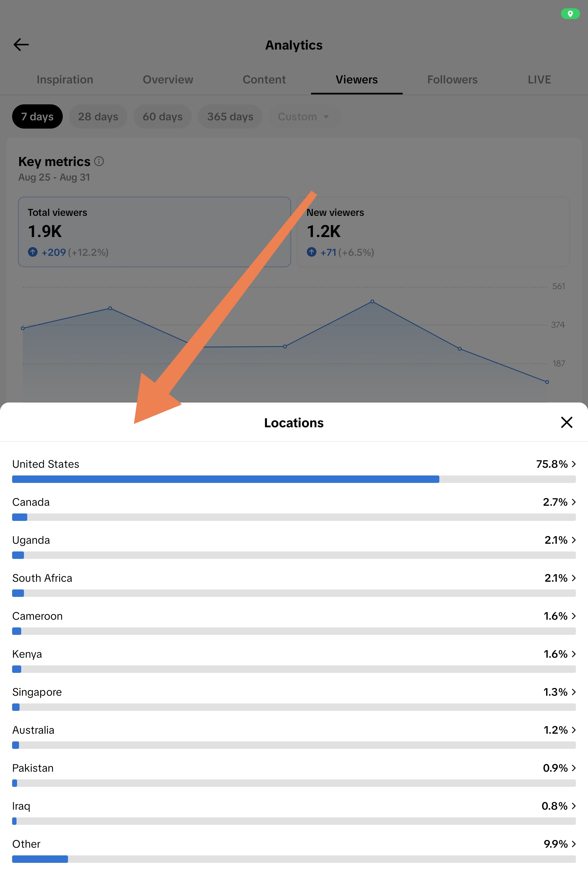Screen dimensions: 588x881
Task: Expand Canada chevron arrow
Action: click(x=573, y=502)
